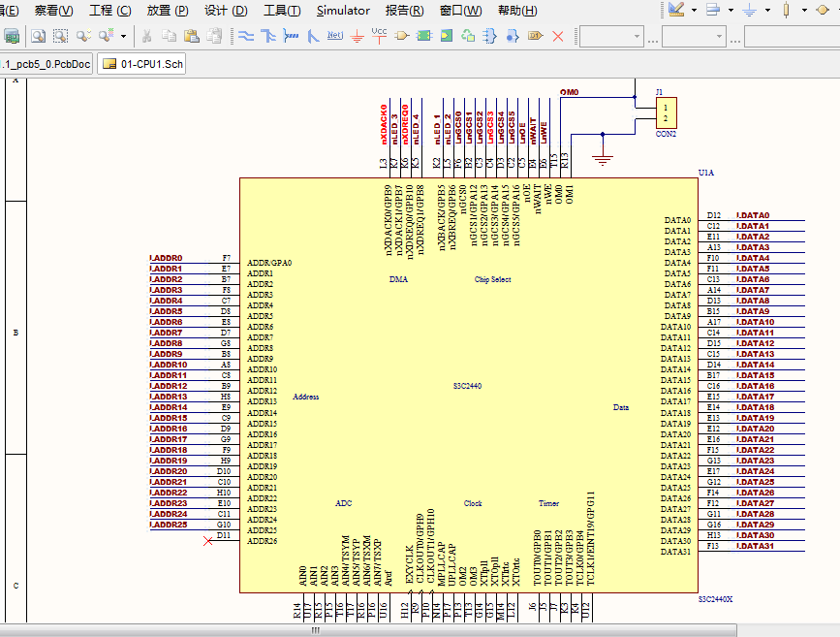Click the third wide toolbar input box

(x=792, y=37)
